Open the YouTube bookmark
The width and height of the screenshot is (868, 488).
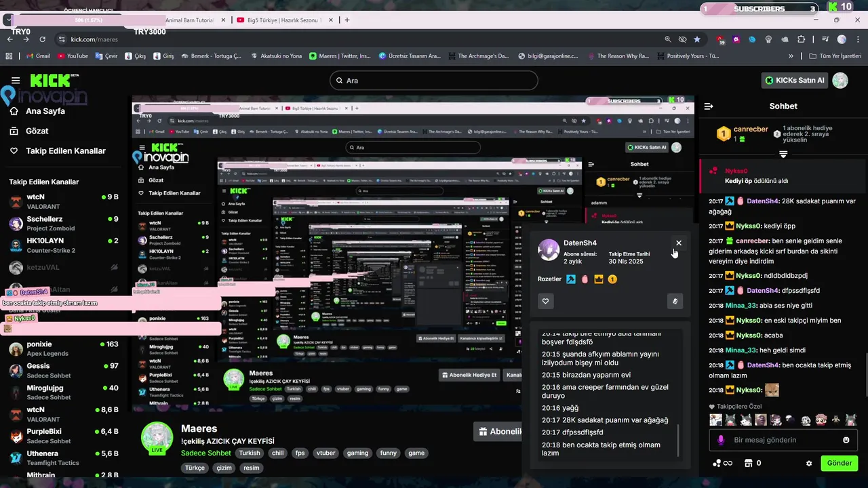73,56
